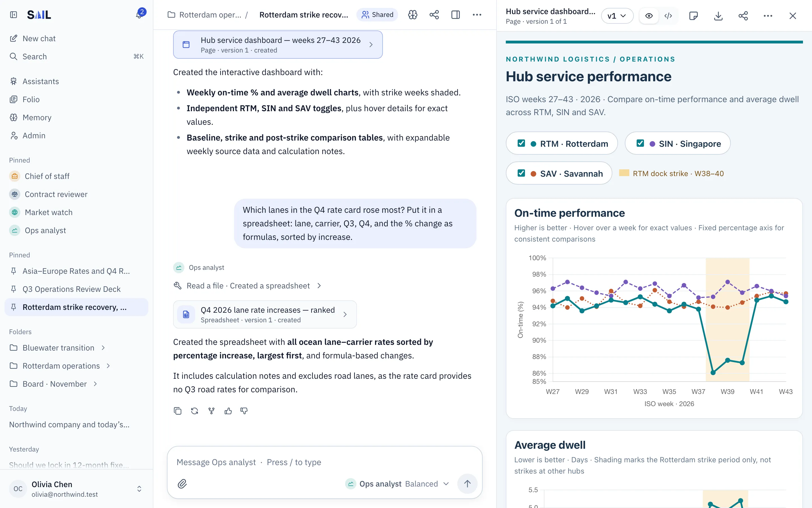Click the sticky note icon in panel toolbar
The height and width of the screenshot is (508, 812).
pos(694,16)
